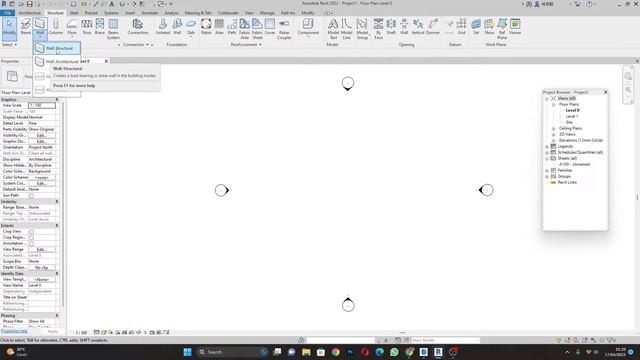640x360 pixels.
Task: Toggle the Crop Region Visible checkbox
Action: click(31, 238)
